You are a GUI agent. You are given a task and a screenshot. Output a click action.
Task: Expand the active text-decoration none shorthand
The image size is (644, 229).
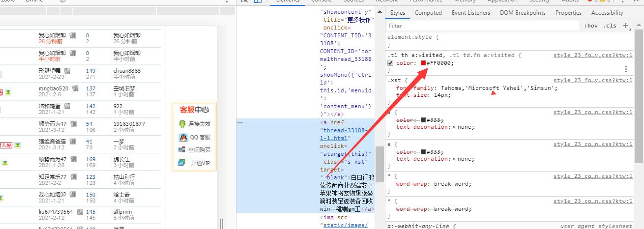tap(454, 127)
